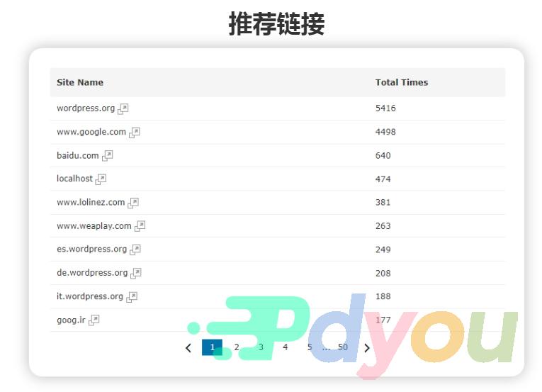This screenshot has width=542, height=392.
Task: Jump to pagination page 5
Action: coord(310,347)
